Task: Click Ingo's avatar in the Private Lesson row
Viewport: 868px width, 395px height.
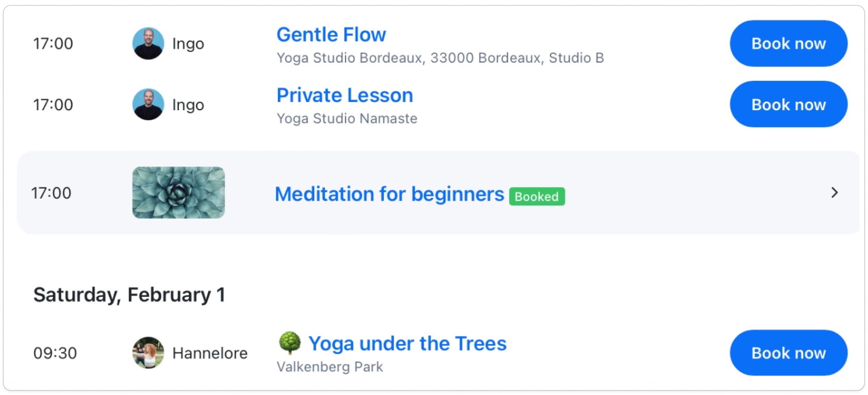Action: pos(148,105)
